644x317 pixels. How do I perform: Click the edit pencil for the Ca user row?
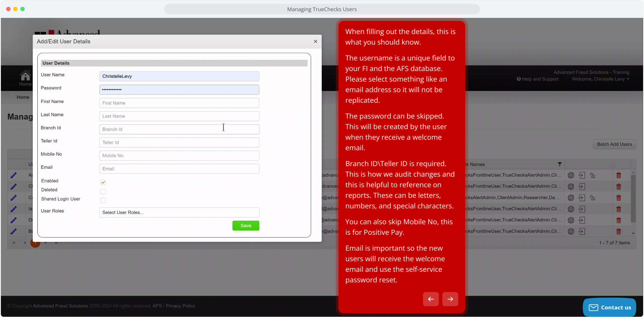[x=14, y=198]
